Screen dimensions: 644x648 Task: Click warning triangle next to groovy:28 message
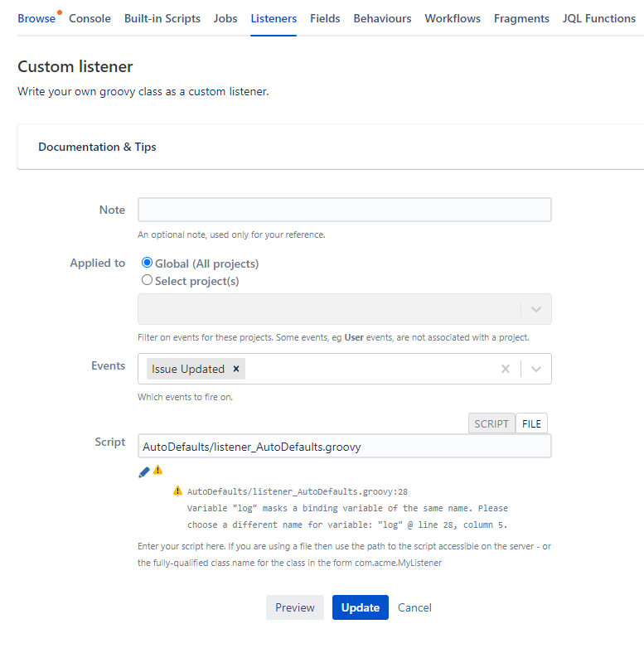[x=177, y=491]
